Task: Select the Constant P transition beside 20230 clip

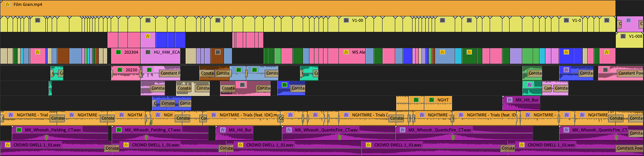Action: tap(170, 73)
